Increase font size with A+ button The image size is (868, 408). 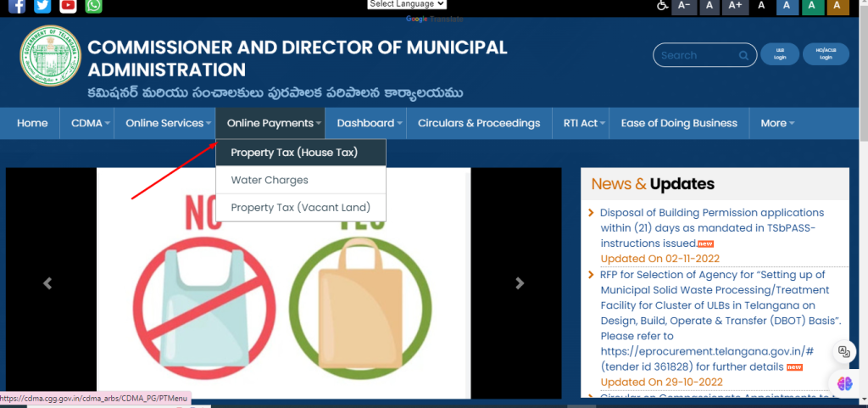point(735,6)
